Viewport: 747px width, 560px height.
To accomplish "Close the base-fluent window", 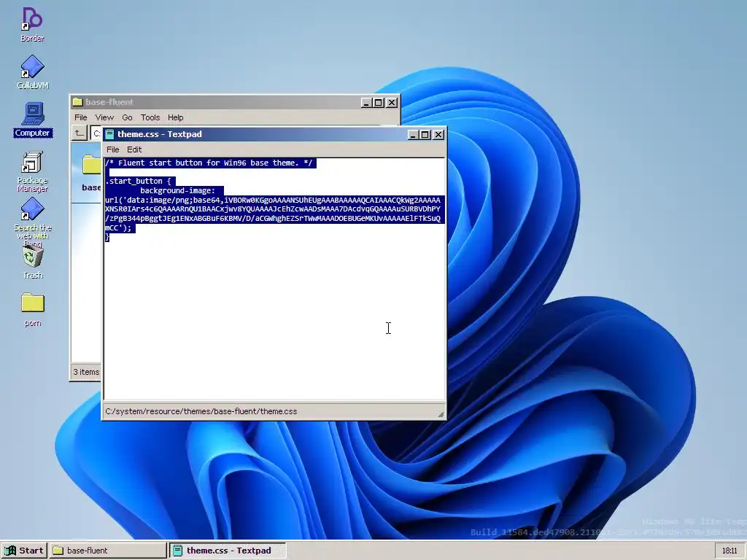I will [392, 102].
